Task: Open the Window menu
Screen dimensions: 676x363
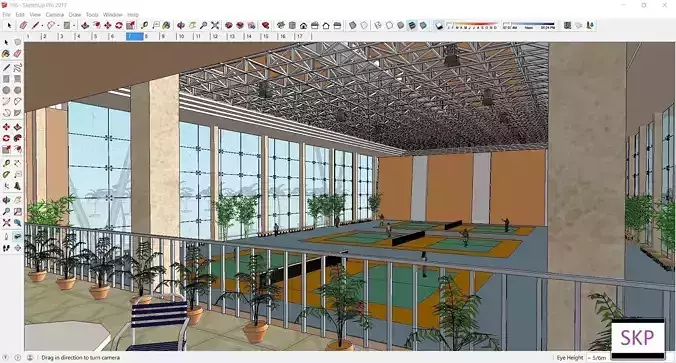Action: click(113, 15)
